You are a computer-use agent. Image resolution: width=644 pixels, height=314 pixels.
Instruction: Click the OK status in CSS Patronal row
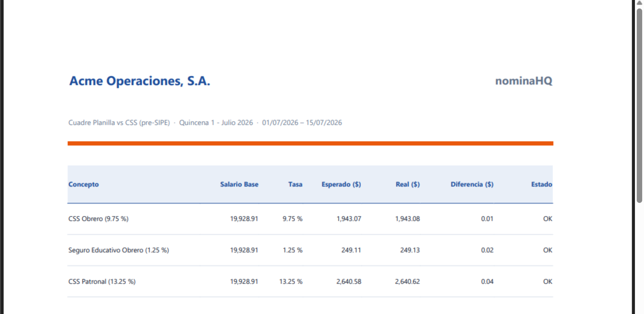coord(548,282)
